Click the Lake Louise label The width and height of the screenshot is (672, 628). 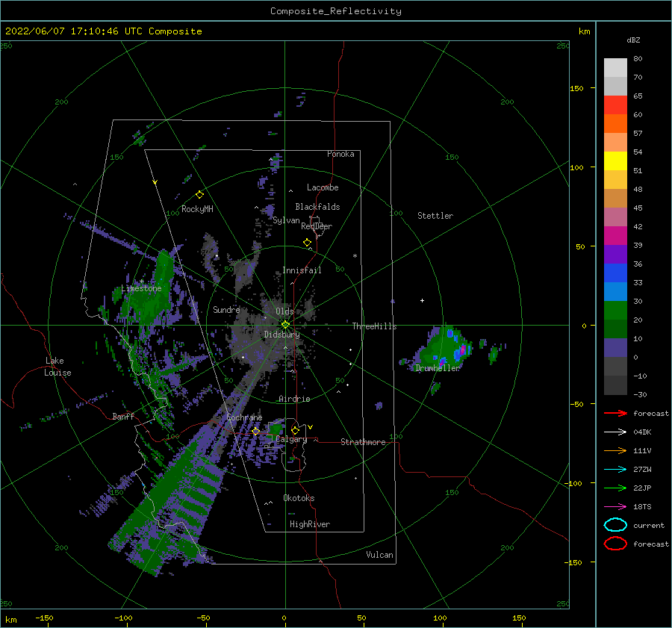(x=58, y=367)
